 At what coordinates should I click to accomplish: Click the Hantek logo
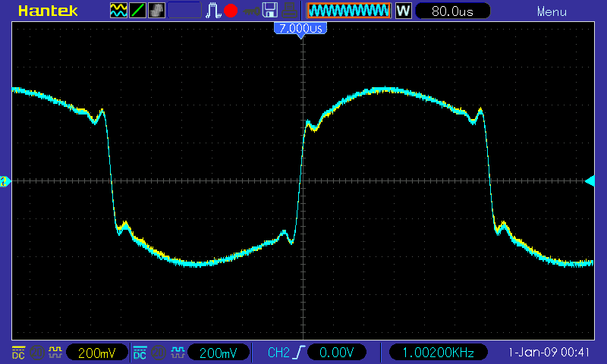pyautogui.click(x=48, y=11)
